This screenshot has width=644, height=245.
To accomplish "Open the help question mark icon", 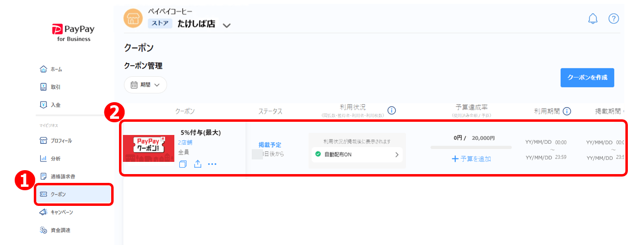I will (x=614, y=19).
